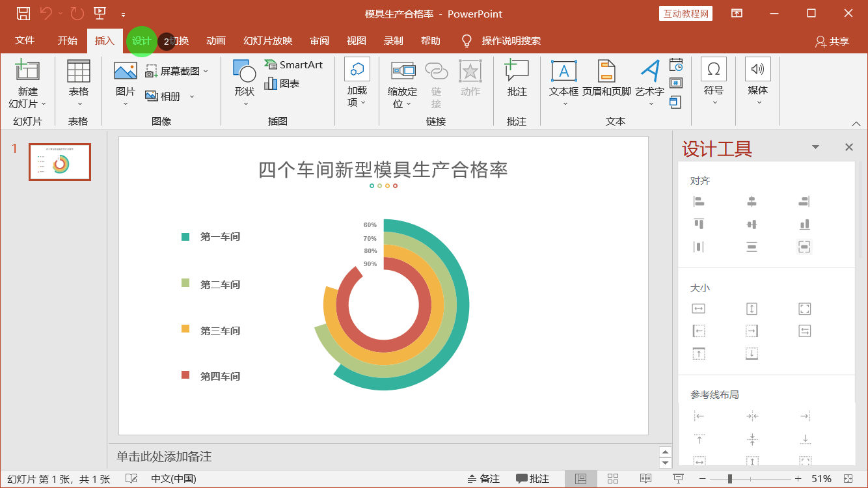Insert date and time via calendar-clock icon

click(x=676, y=64)
